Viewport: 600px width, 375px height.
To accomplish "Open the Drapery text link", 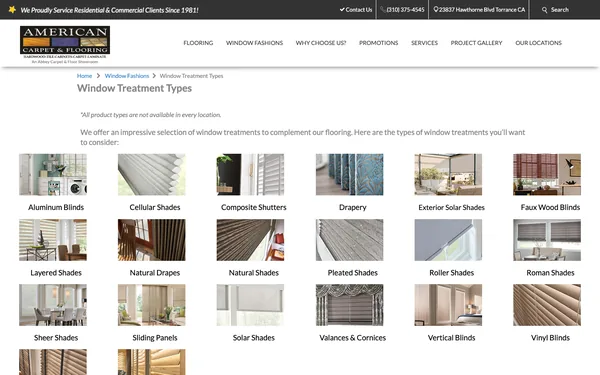I will [x=352, y=207].
